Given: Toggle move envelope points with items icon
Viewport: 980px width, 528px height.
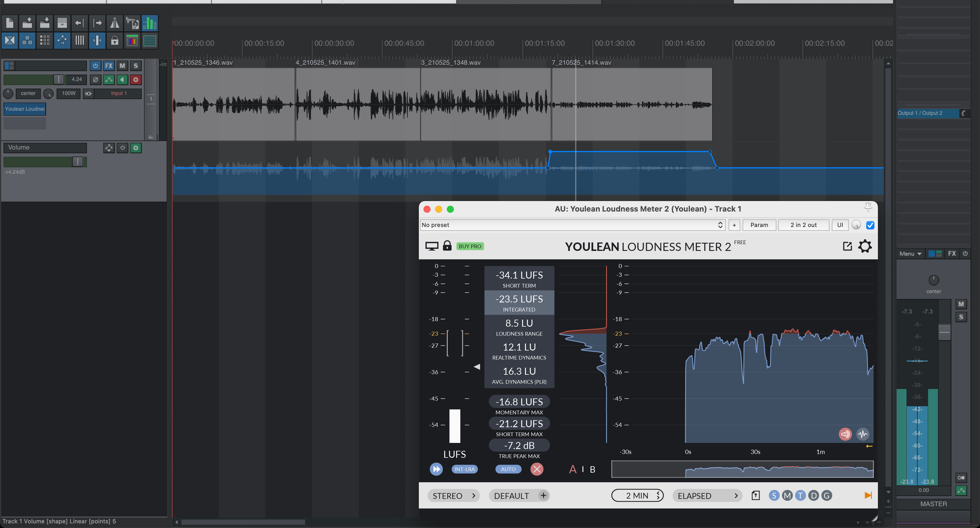Looking at the screenshot, I should coord(62,40).
